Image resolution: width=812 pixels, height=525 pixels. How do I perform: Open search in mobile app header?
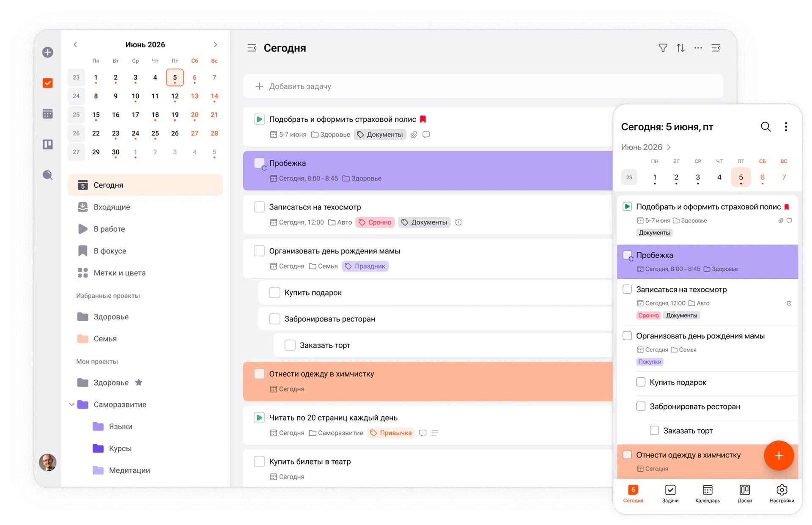[765, 126]
